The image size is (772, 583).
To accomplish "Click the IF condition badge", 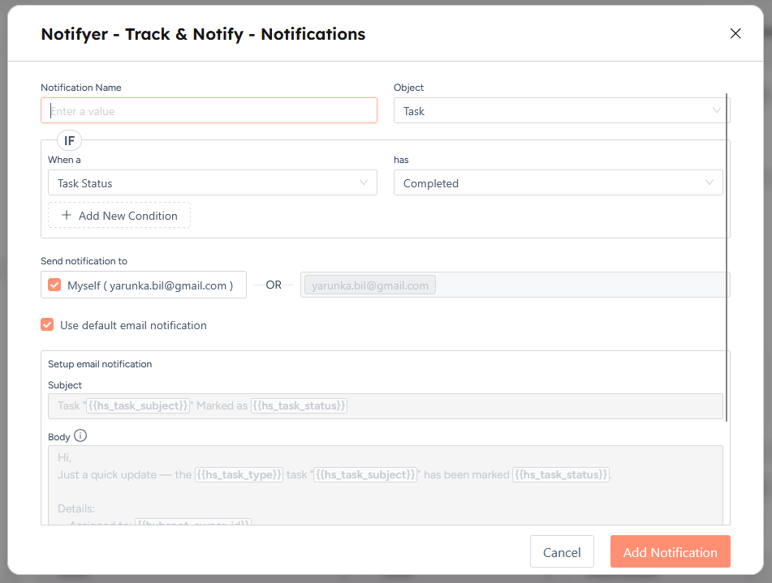I will 69,141.
